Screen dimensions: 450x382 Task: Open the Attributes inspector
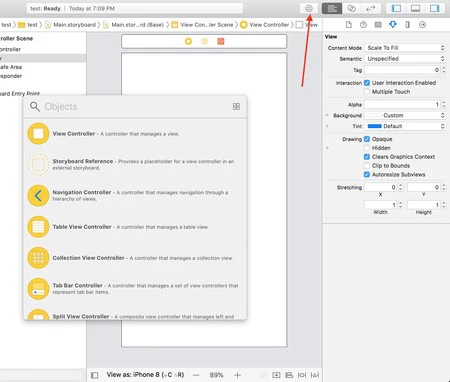tap(393, 25)
